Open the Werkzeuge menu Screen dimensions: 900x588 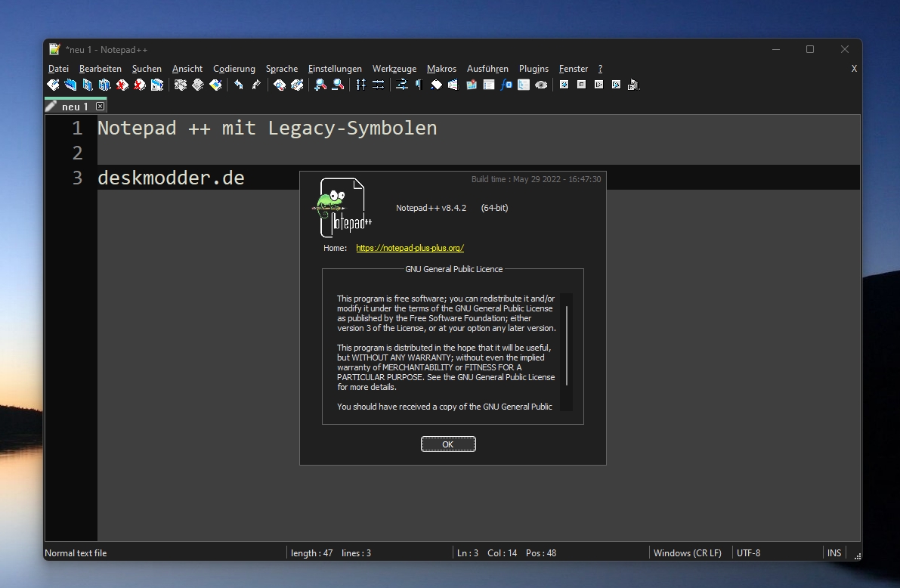(394, 69)
